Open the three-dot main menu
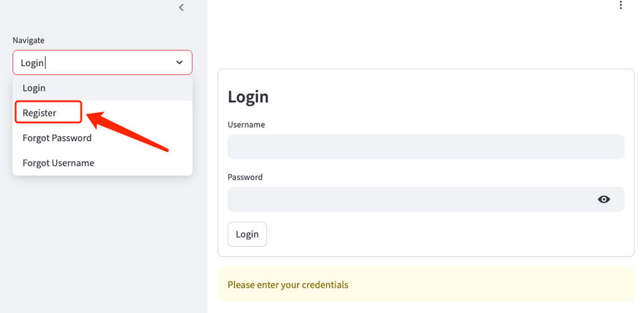 point(621,5)
